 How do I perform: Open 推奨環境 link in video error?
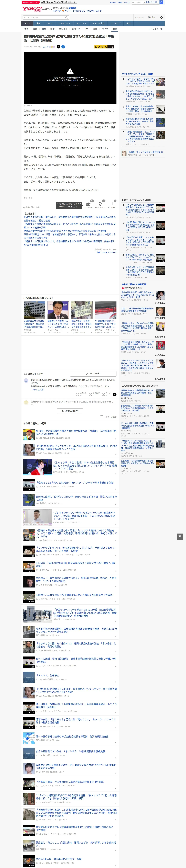pos(74,81)
